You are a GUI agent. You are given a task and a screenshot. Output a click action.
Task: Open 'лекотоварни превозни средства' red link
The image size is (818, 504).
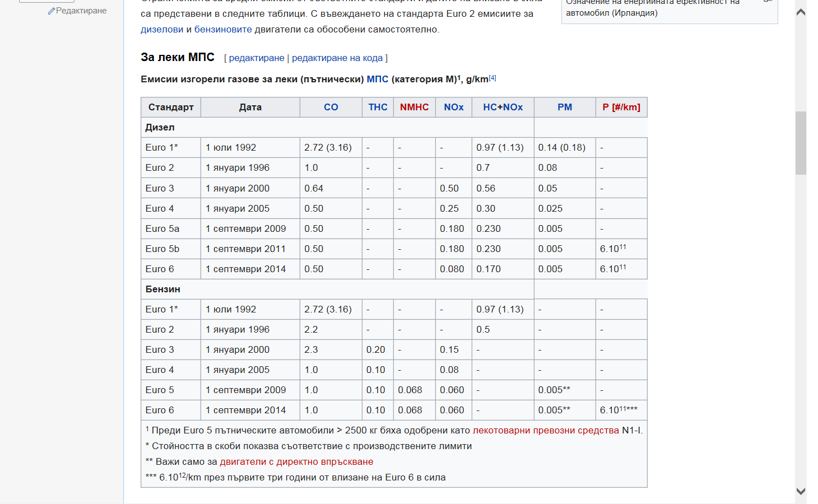click(x=546, y=430)
